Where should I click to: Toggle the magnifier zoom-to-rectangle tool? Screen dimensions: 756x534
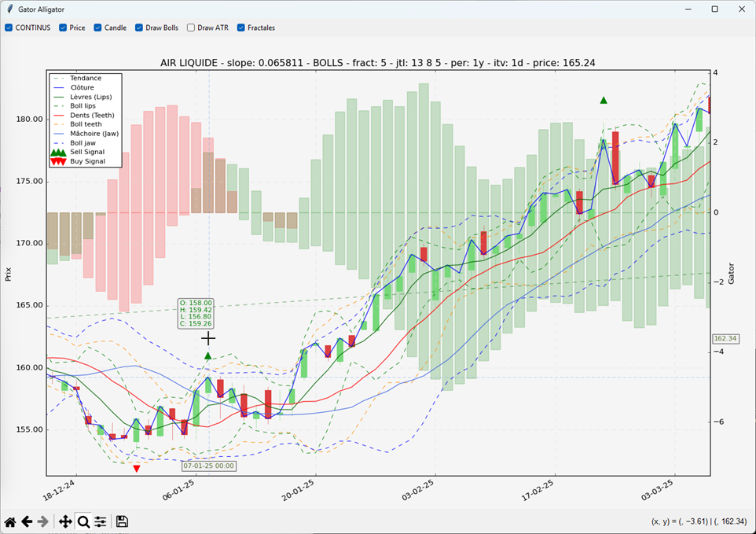click(x=83, y=521)
